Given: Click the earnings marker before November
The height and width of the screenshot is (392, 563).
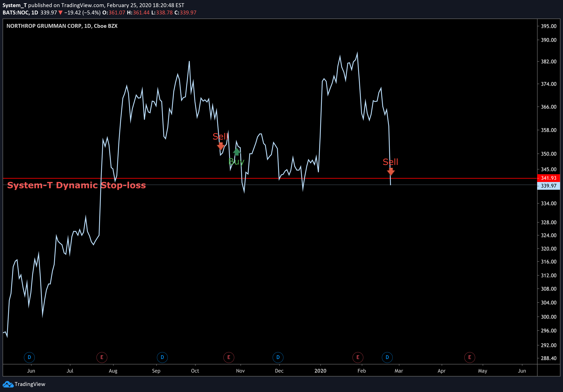Looking at the screenshot, I should [229, 357].
